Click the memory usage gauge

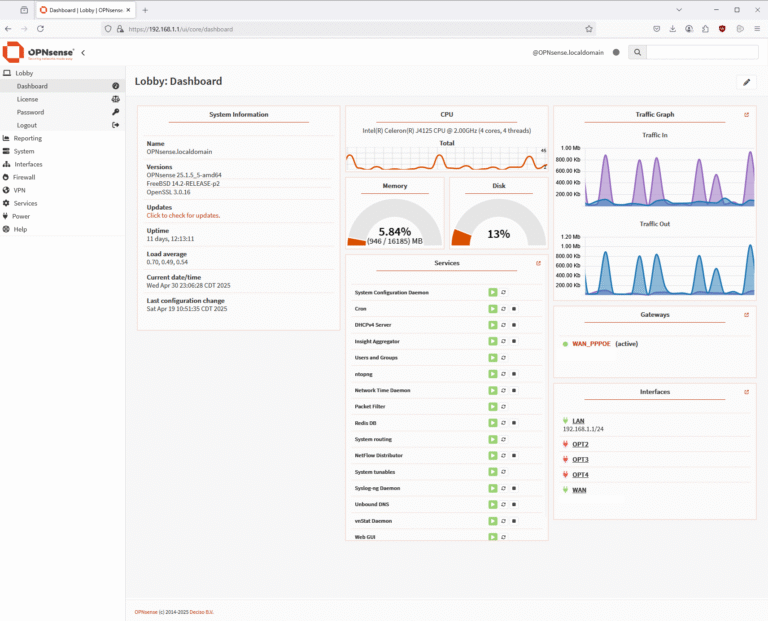tap(395, 222)
